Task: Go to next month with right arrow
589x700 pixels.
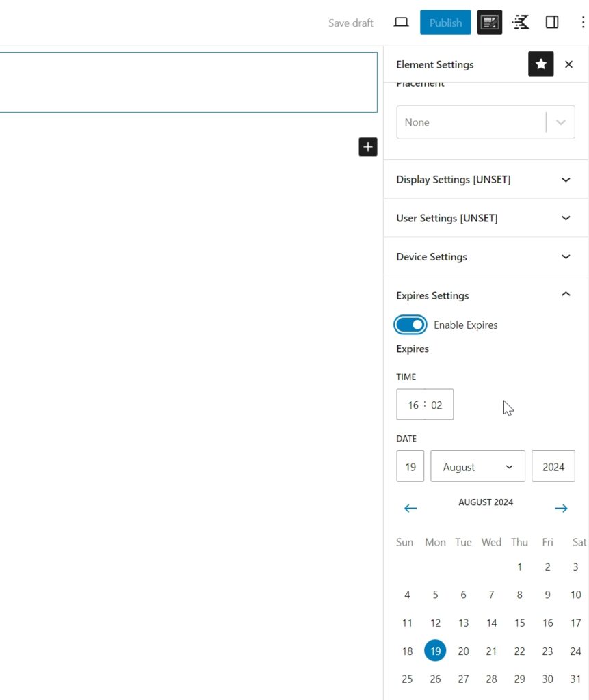Action: tap(561, 508)
